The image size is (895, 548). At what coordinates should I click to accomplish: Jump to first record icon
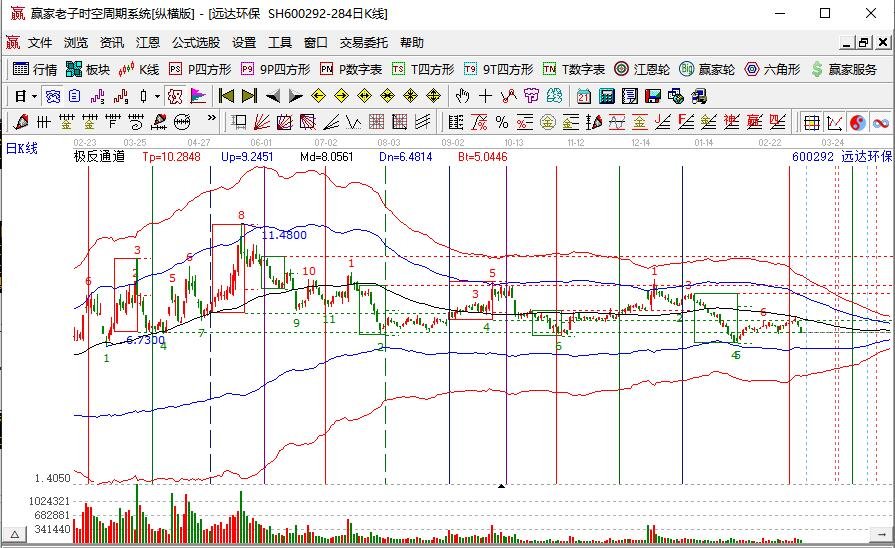(x=227, y=96)
